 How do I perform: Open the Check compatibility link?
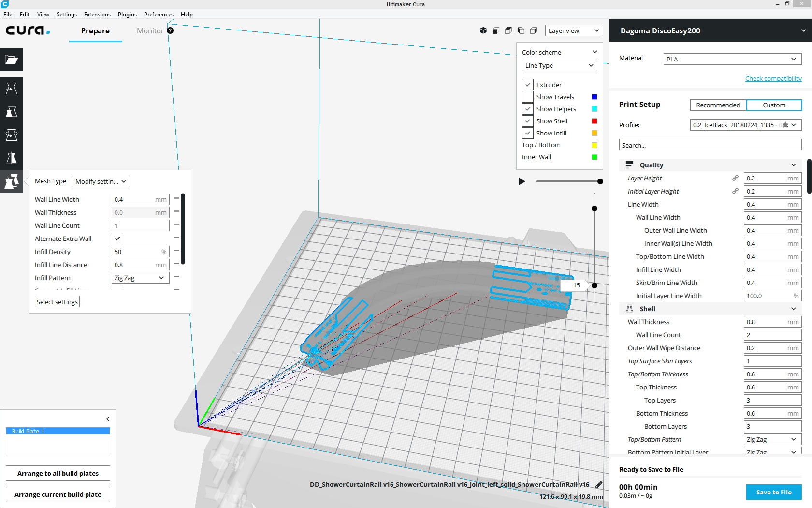click(773, 78)
